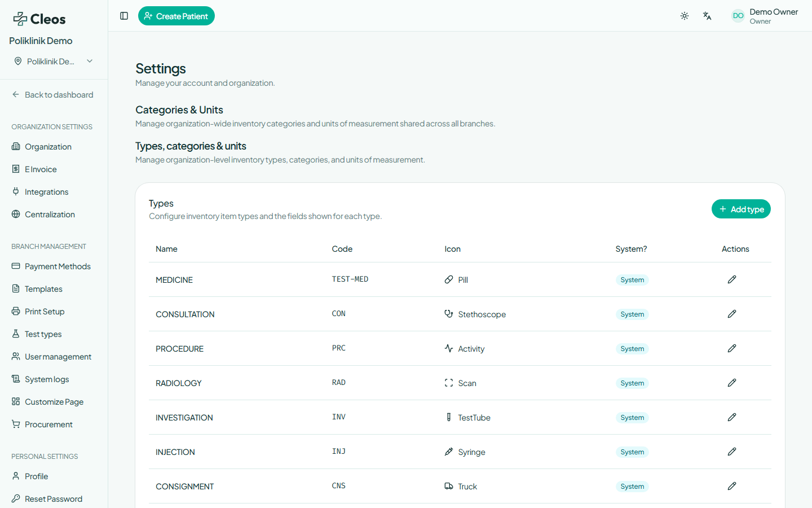Screen dimensions: 812x508
Task: Select the PROCEDURE name cell
Action: [x=180, y=349]
